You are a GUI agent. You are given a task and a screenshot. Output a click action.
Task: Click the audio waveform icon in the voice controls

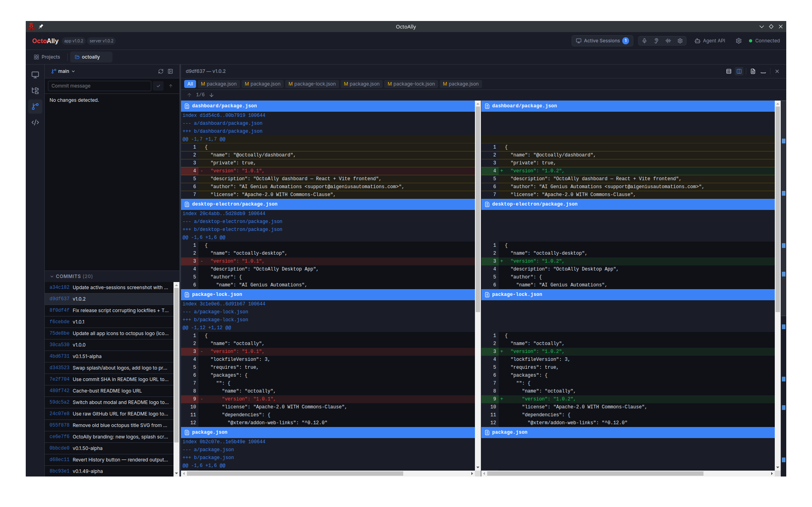[668, 40]
